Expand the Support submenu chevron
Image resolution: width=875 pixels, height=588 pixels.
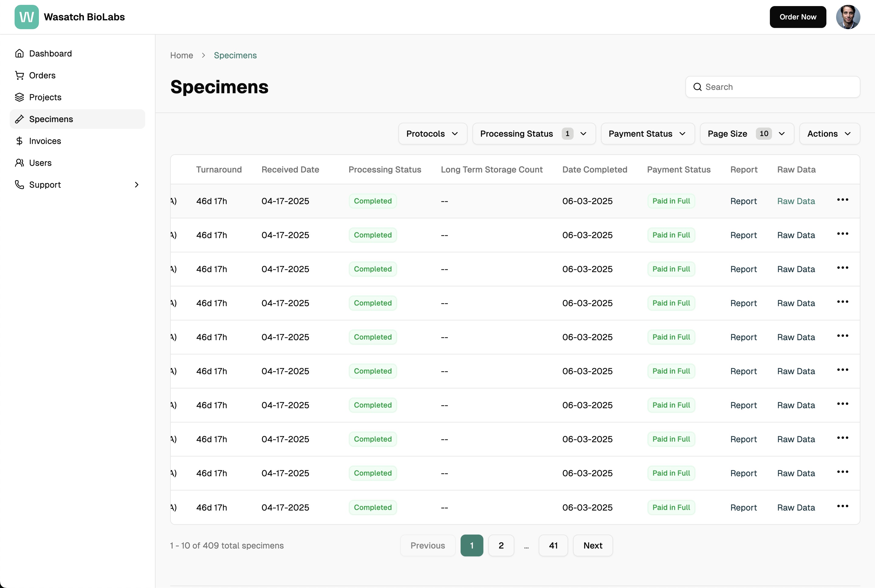click(136, 184)
